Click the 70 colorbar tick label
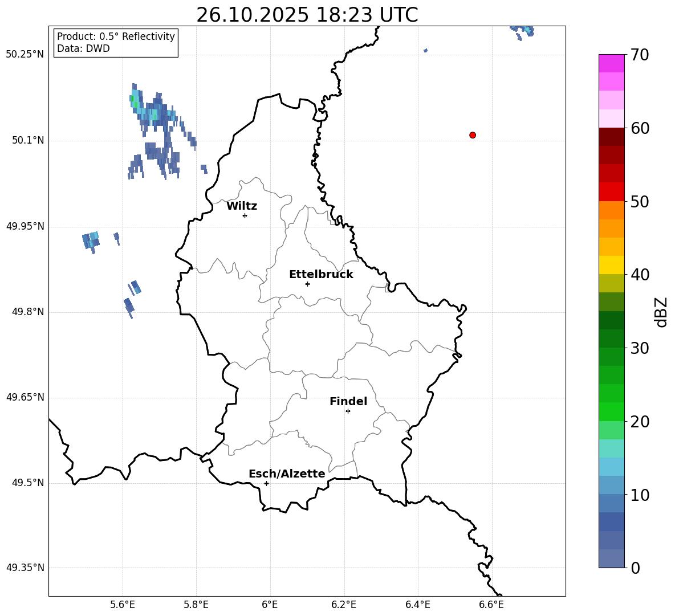 [640, 55]
